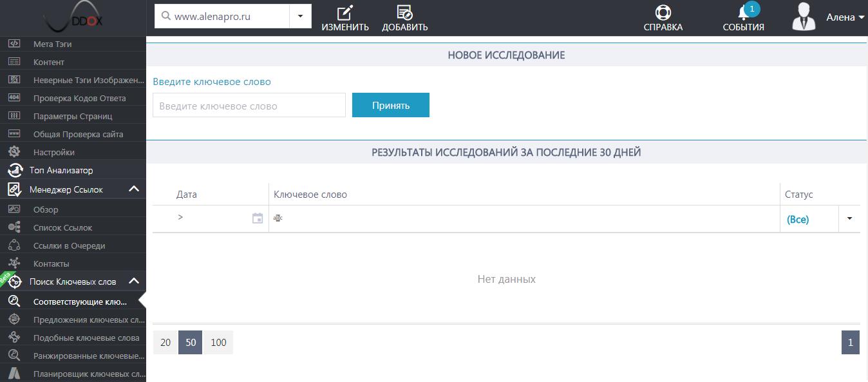Expand the website selector dropdown arrow
The width and height of the screenshot is (868, 382).
(300, 16)
